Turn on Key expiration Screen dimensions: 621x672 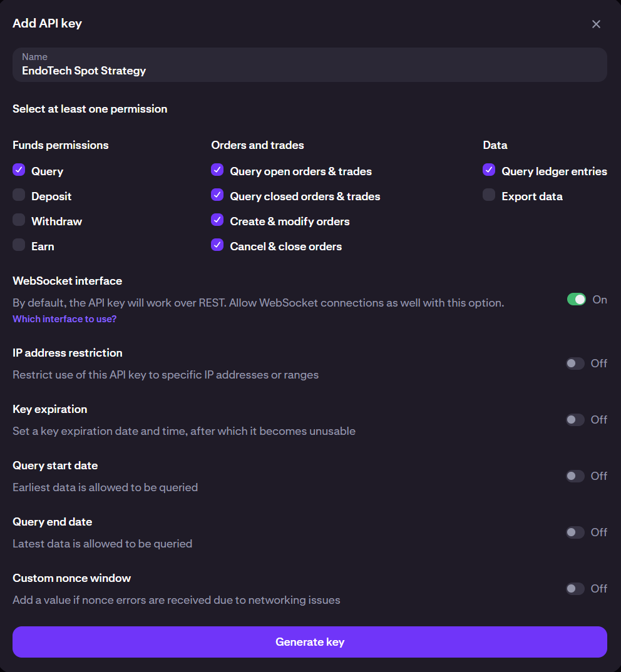coord(575,420)
